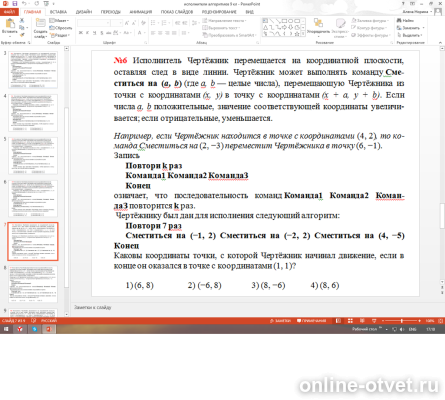The image size is (445, 400).
Task: Select slide 4 thumbnail in the slide panel
Action: pyautogui.click(x=33, y=113)
